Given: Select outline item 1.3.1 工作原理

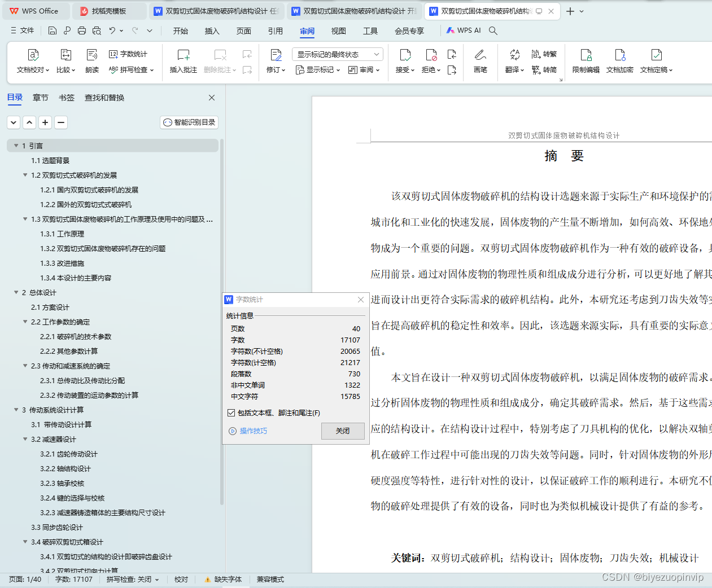Looking at the screenshot, I should click(62, 234).
